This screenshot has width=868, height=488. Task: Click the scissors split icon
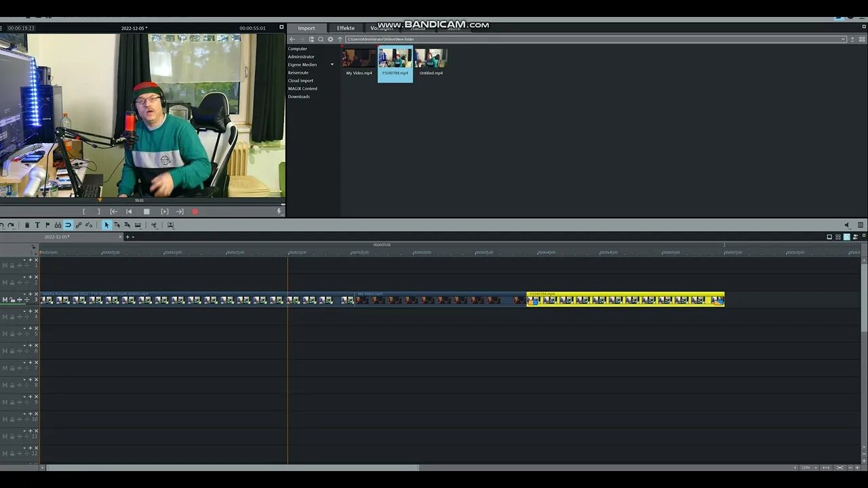pyautogui.click(x=154, y=225)
